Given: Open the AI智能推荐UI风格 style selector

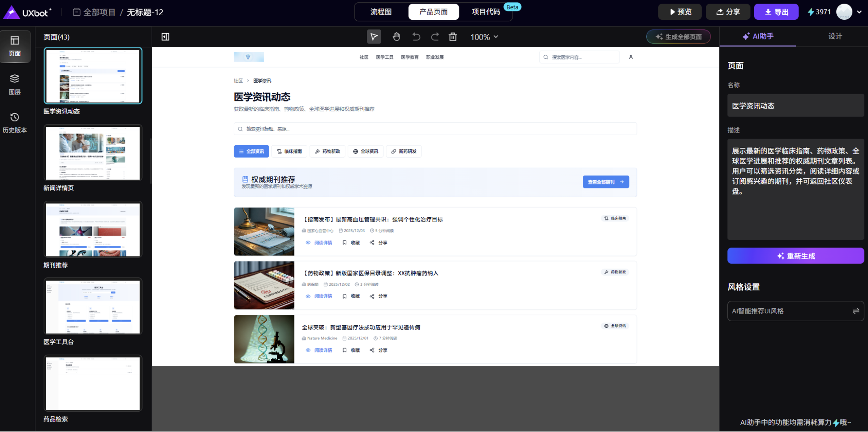Looking at the screenshot, I should 795,311.
